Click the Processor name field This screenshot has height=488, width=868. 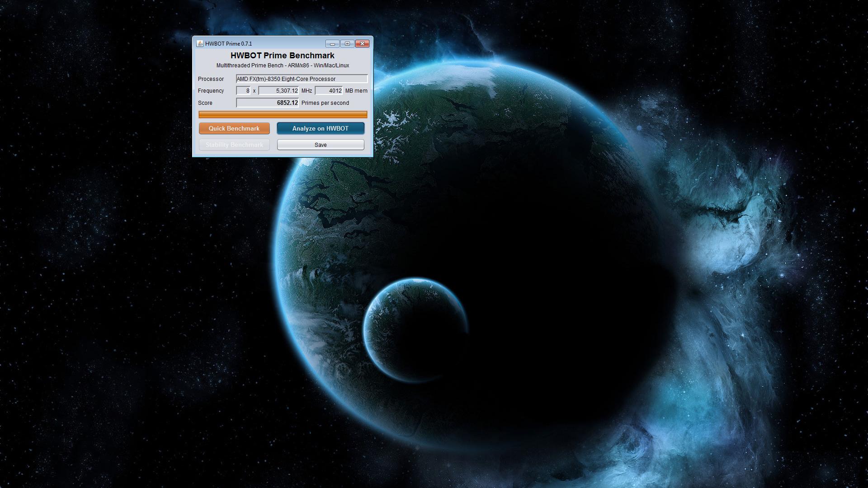coord(302,79)
